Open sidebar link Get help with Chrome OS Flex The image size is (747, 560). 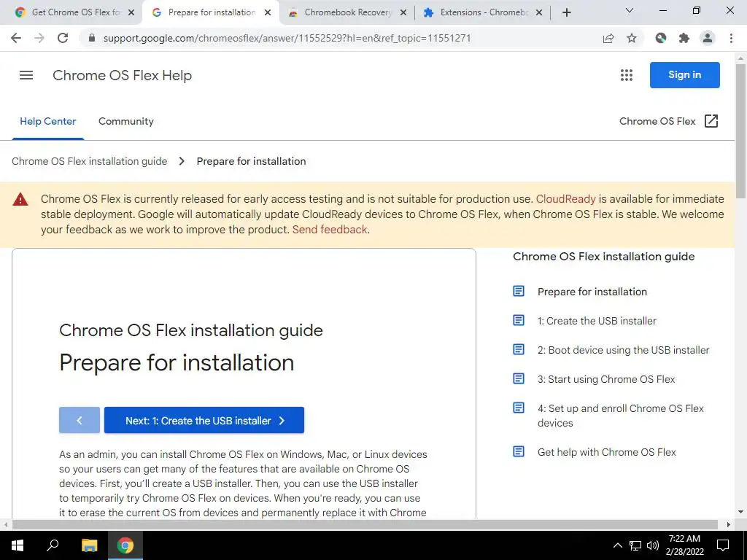coord(606,452)
